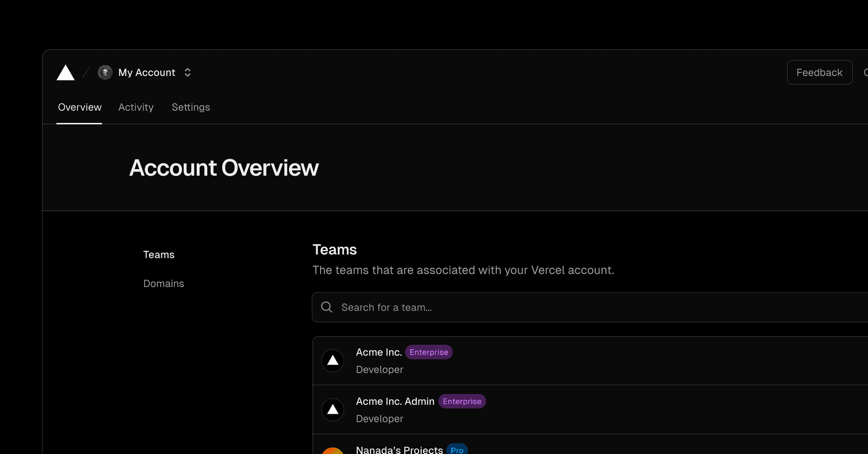Click the magnifier search icon
868x454 pixels.
tap(326, 307)
